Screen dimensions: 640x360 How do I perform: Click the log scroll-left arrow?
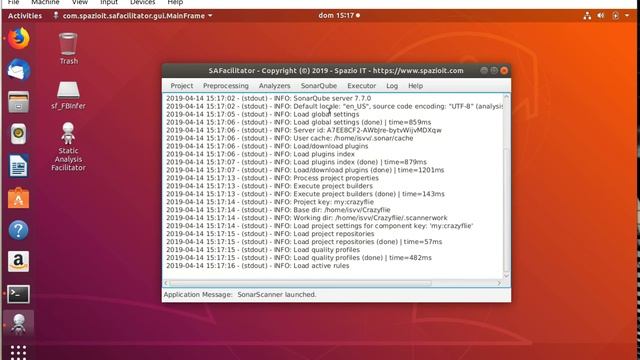166,283
